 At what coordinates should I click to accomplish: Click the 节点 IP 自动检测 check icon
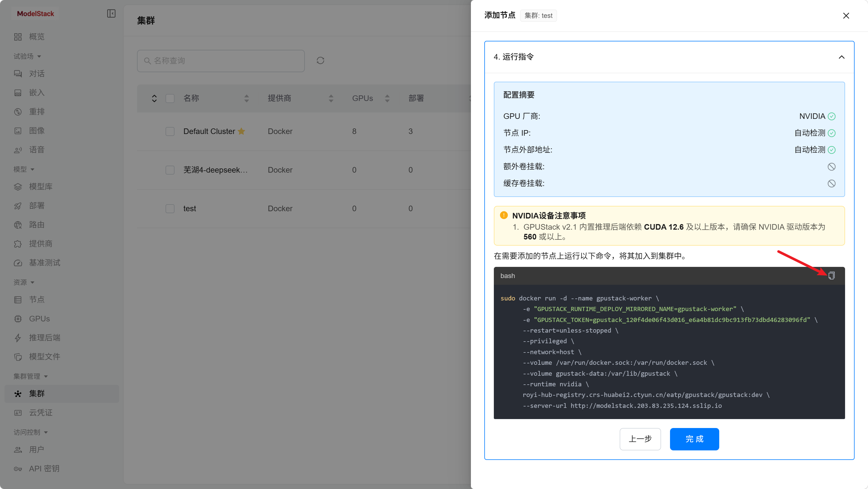coord(831,133)
